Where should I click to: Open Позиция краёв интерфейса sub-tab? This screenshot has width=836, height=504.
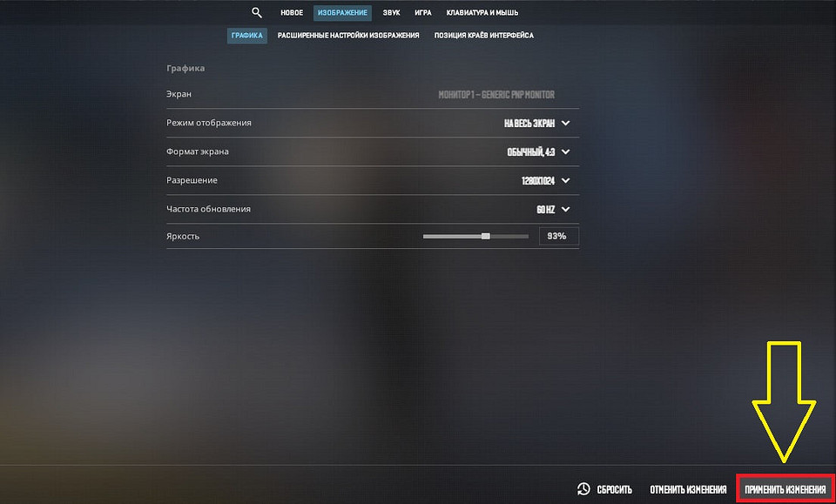[x=484, y=36]
